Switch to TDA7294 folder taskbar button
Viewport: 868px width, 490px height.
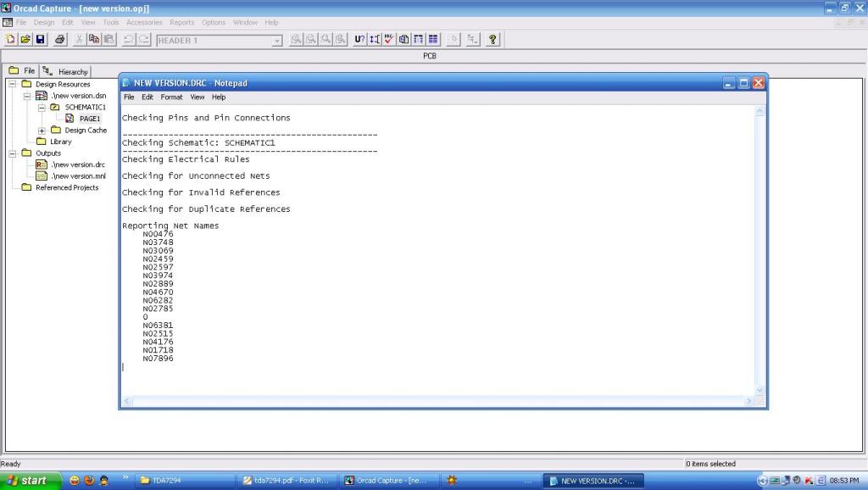click(184, 481)
